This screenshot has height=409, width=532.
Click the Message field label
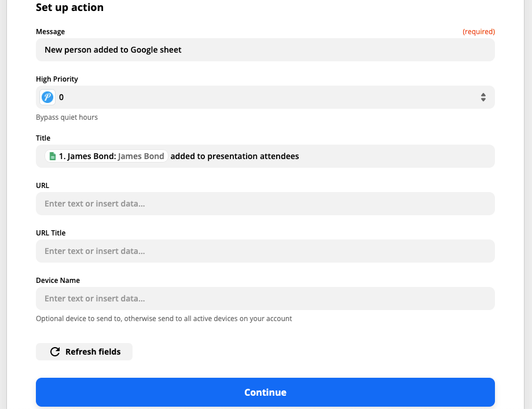pyautogui.click(x=50, y=32)
